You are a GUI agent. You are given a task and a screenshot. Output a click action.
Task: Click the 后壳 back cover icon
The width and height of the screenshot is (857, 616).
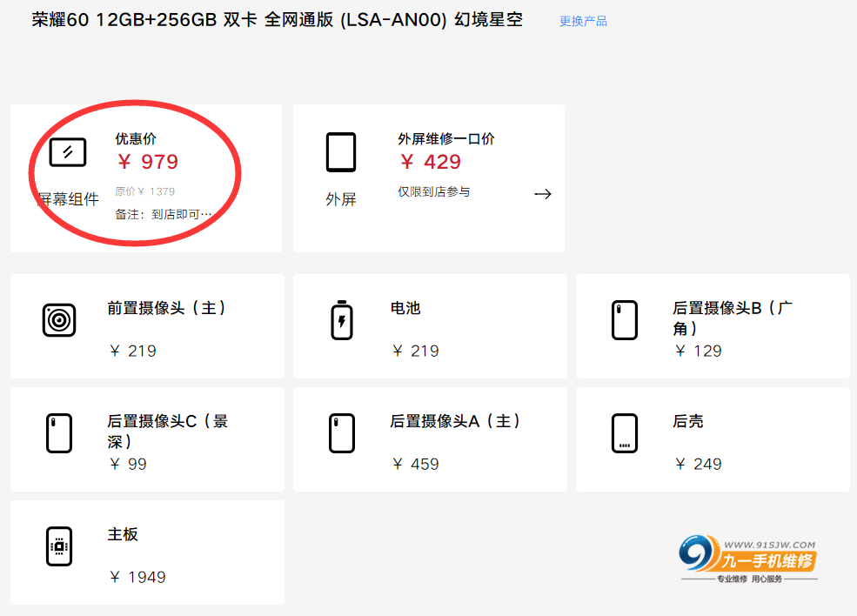pyautogui.click(x=625, y=433)
